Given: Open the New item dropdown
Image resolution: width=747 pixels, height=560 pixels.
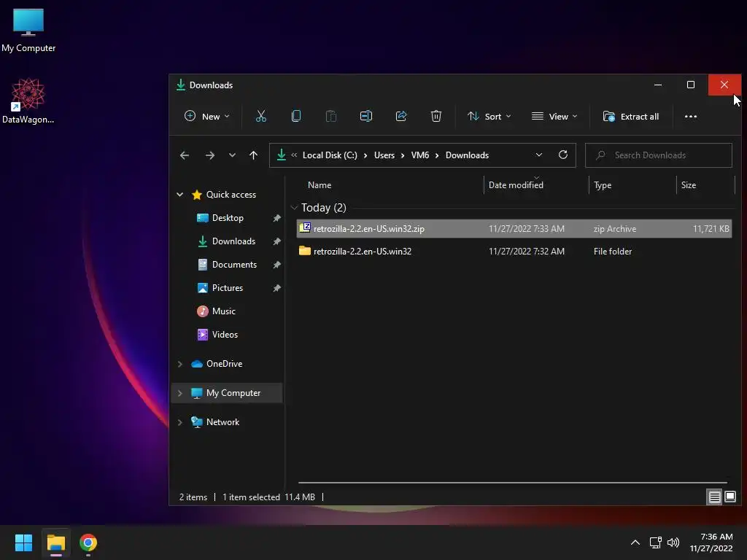Looking at the screenshot, I should coord(206,116).
